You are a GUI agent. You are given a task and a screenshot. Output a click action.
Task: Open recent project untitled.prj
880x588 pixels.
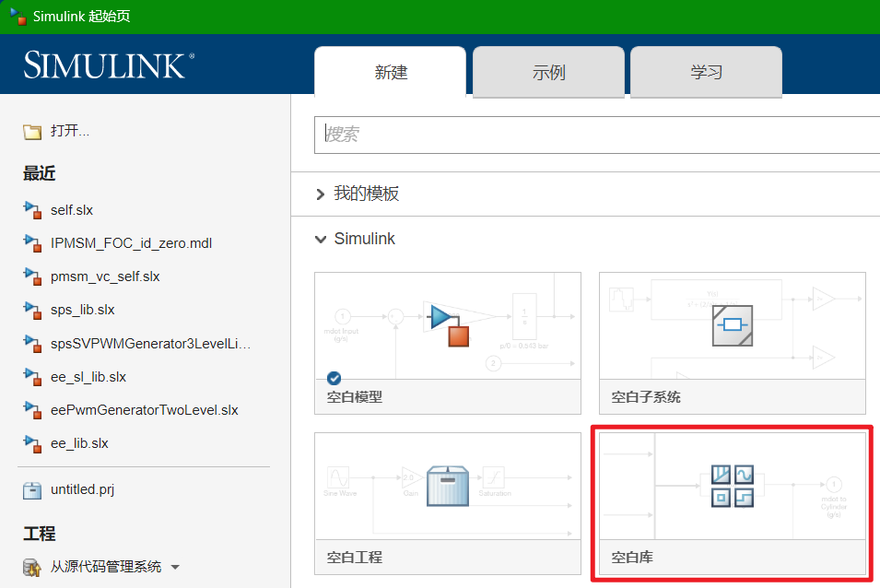83,489
